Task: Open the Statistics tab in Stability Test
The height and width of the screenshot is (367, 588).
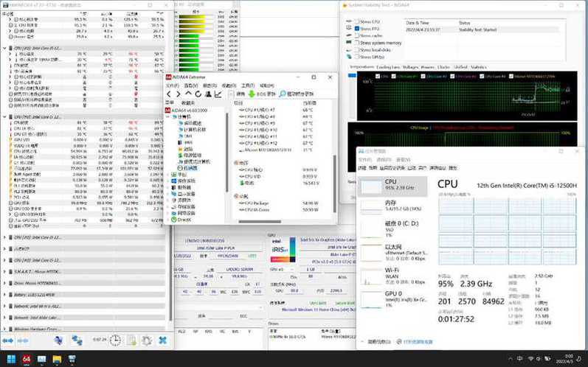Action: (479, 67)
